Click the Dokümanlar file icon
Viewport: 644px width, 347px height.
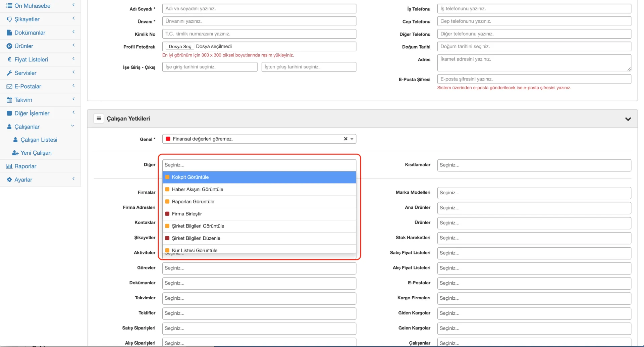9,33
